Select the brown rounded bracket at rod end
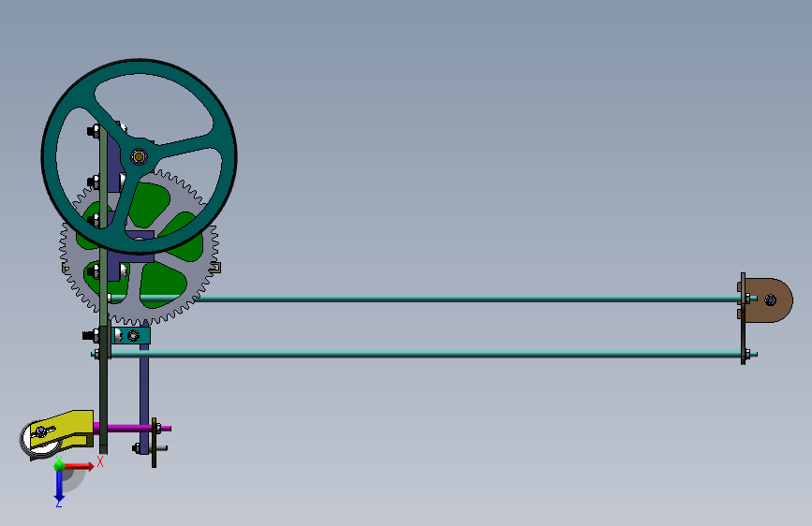The height and width of the screenshot is (526, 812). coord(769,300)
